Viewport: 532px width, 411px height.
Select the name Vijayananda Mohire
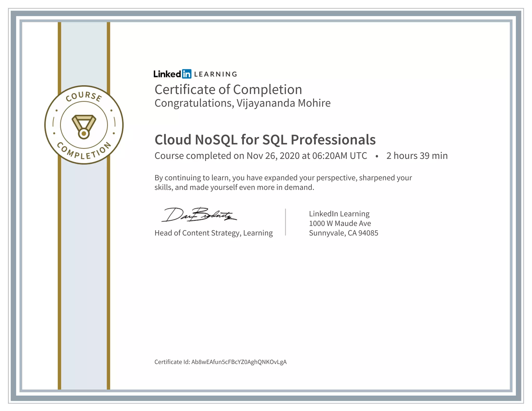click(283, 103)
